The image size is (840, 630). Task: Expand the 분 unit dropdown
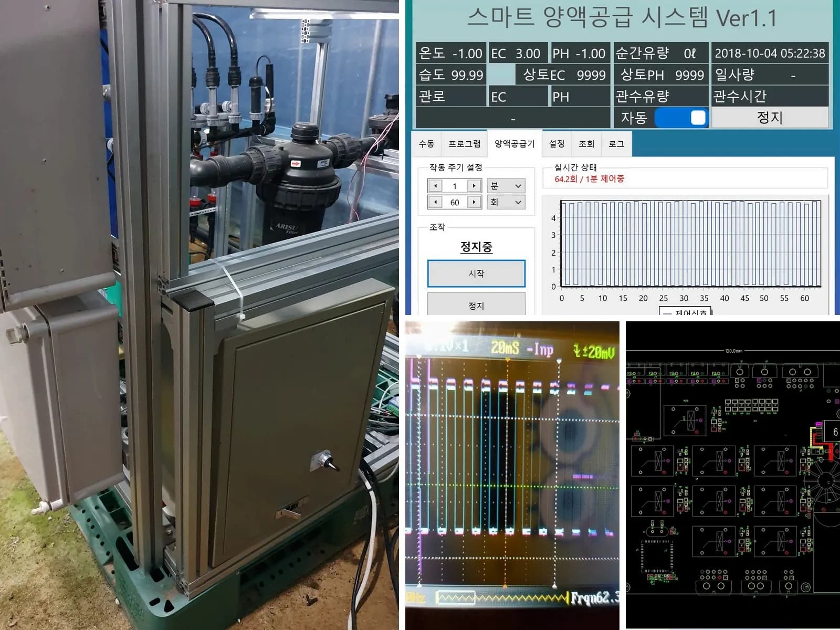tap(506, 186)
